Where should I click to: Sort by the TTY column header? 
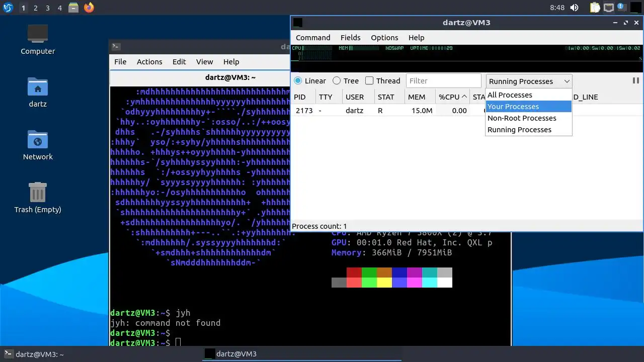click(x=329, y=97)
